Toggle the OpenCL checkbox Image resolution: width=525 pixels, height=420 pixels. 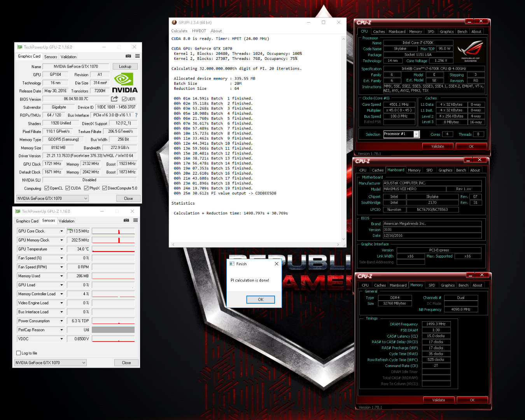47,188
